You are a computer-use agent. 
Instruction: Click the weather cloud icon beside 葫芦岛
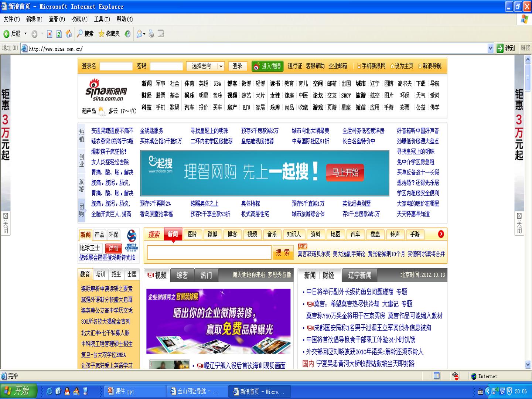pos(102,110)
